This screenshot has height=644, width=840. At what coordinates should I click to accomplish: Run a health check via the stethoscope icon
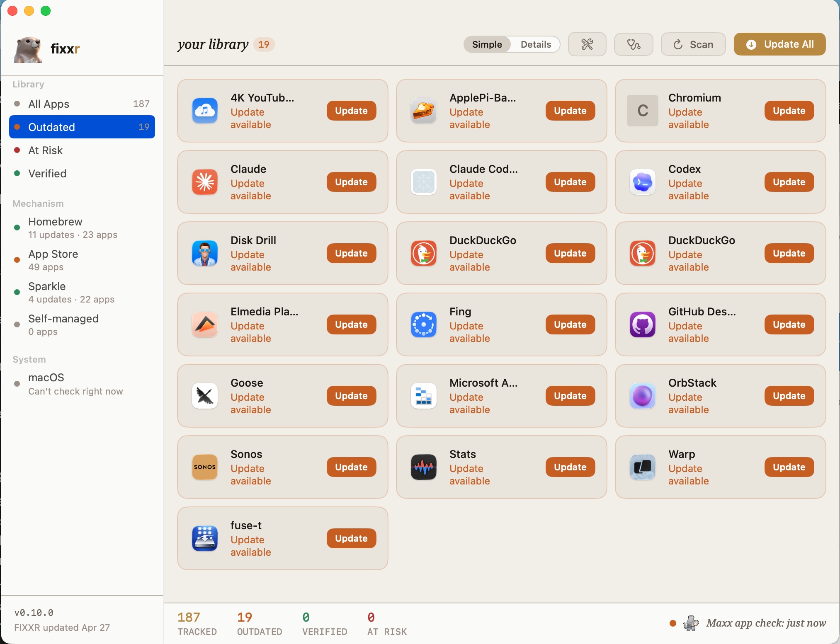tap(634, 44)
